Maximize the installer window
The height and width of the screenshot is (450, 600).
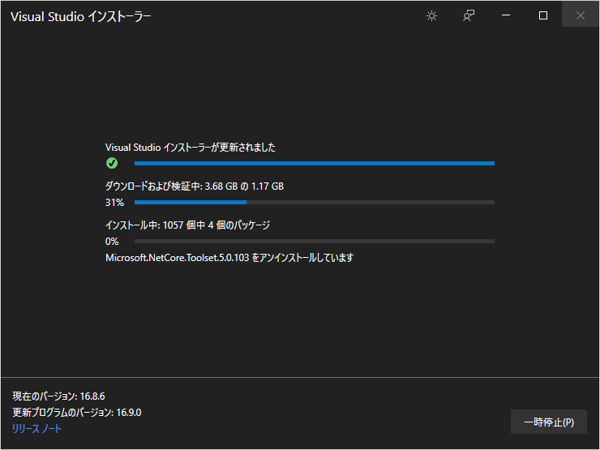543,16
